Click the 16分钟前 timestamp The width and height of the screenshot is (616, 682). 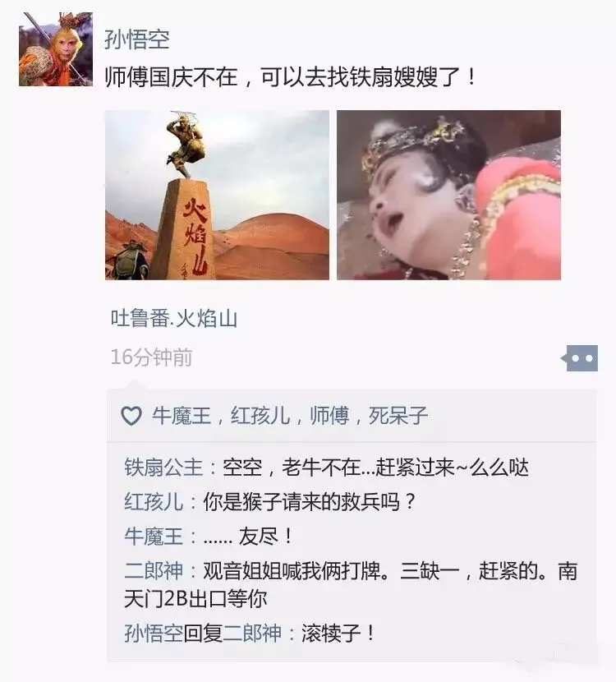151,357
